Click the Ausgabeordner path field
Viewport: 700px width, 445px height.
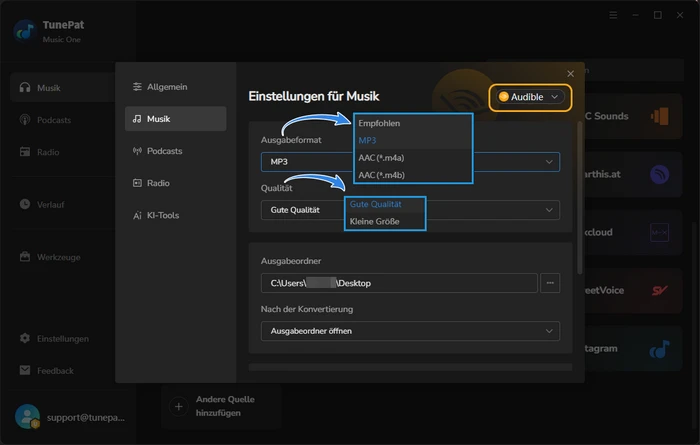point(399,283)
